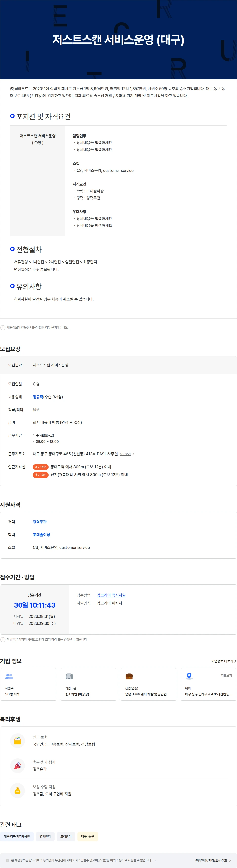The height and width of the screenshot is (868, 237).
Task: Open 기업정보 더보기 link
Action: pyautogui.click(x=223, y=661)
